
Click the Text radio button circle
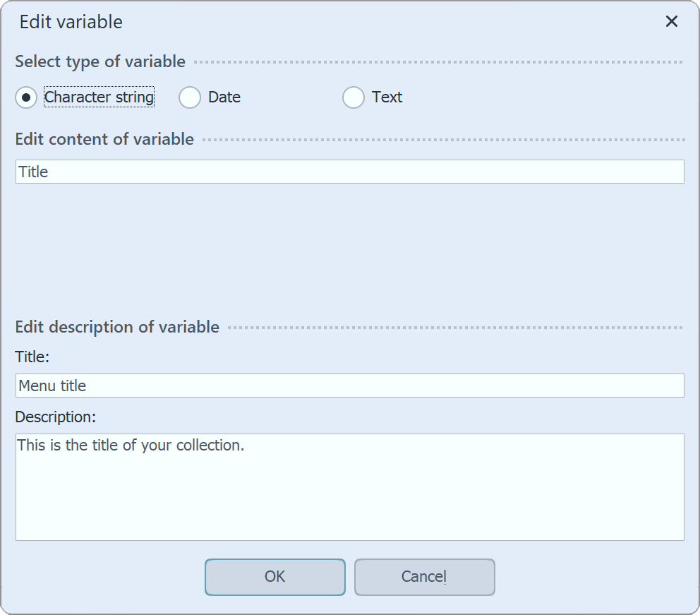click(x=353, y=97)
